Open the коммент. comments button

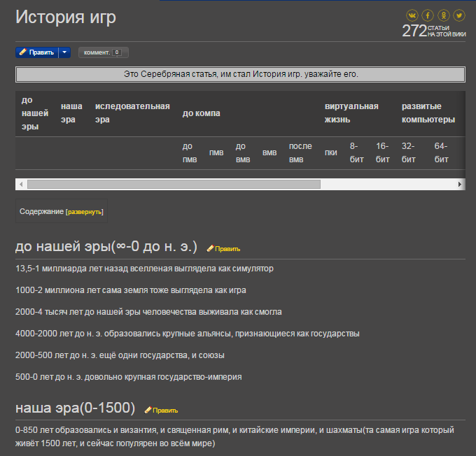pos(104,52)
